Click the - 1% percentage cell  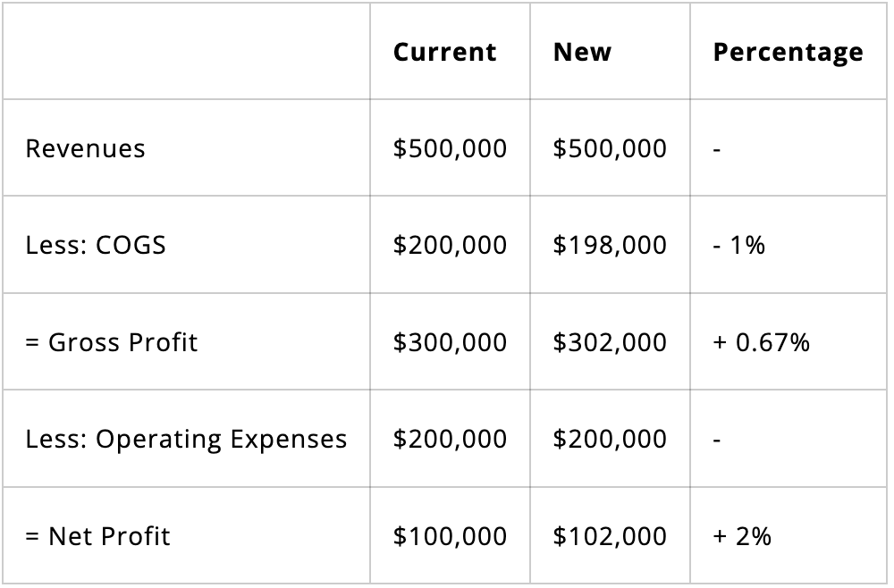(738, 245)
